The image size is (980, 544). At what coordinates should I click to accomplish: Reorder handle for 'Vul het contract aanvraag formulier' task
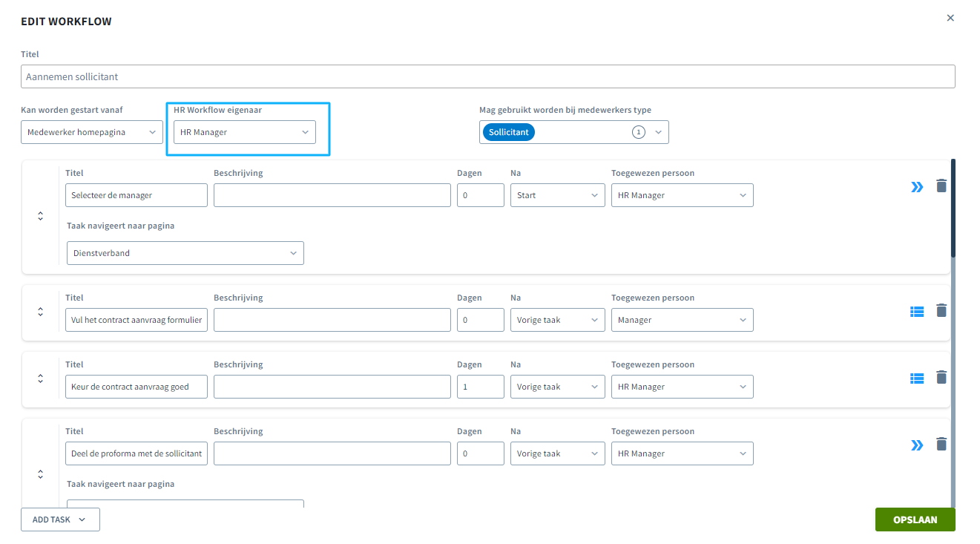41,312
